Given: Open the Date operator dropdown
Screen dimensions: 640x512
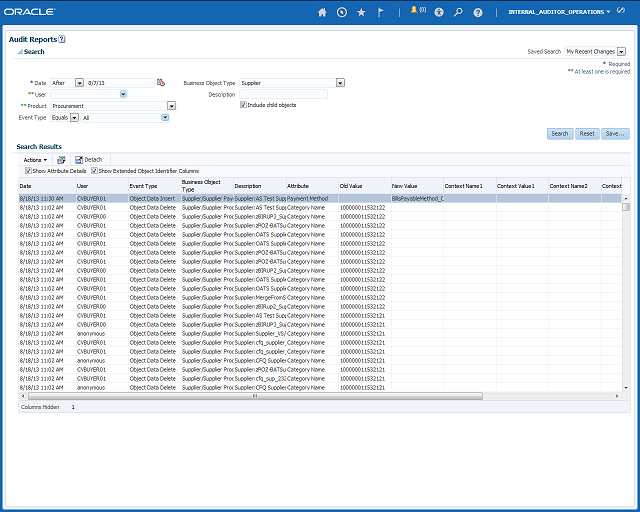Looking at the screenshot, I should pyautogui.click(x=80, y=83).
